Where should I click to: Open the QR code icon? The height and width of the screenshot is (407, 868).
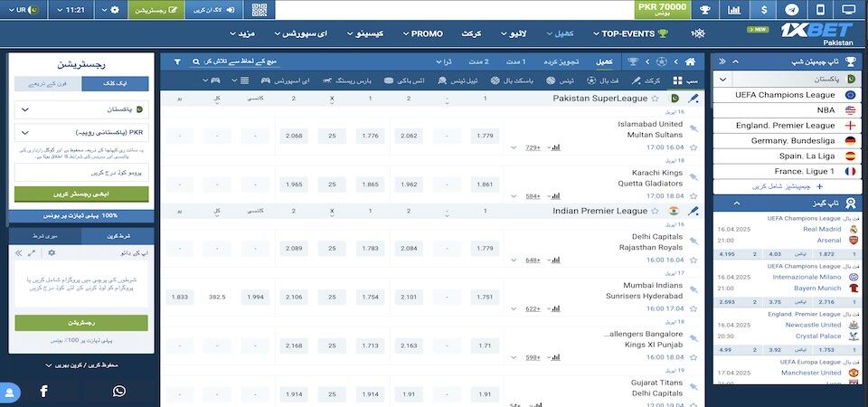[259, 10]
